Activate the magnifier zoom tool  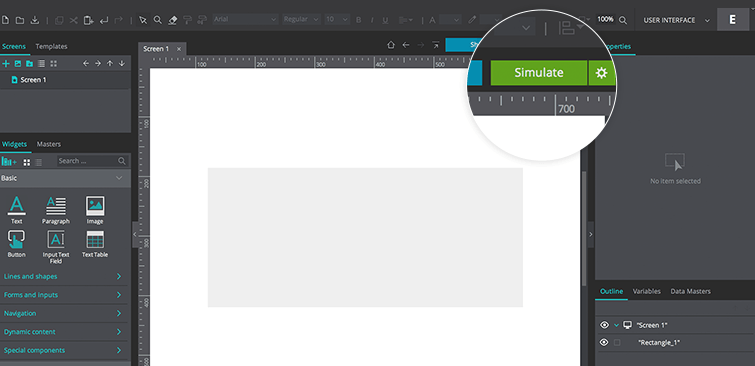pyautogui.click(x=157, y=20)
